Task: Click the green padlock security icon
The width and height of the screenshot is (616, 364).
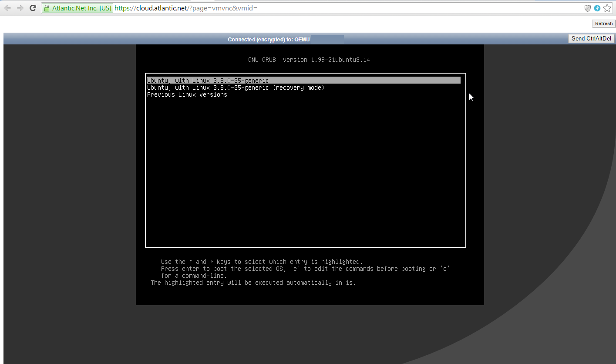Action: 47,8
